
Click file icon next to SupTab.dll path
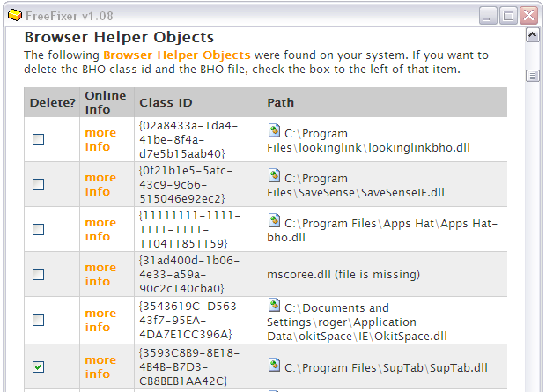(274, 365)
